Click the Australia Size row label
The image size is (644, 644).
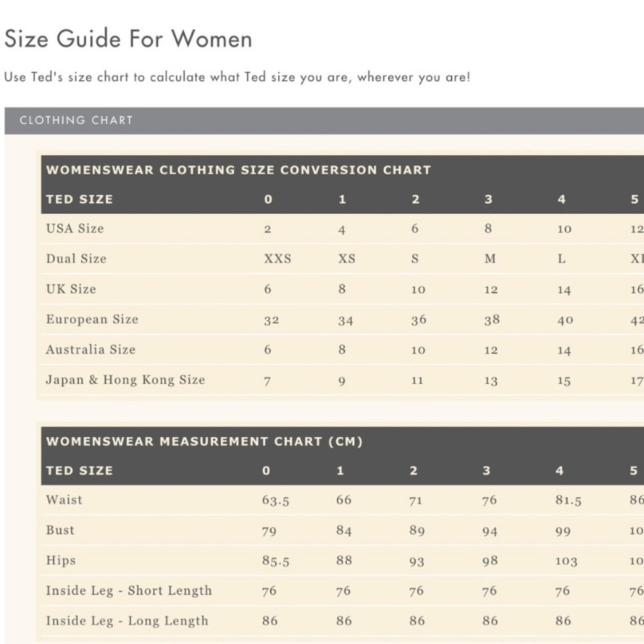tap(91, 350)
